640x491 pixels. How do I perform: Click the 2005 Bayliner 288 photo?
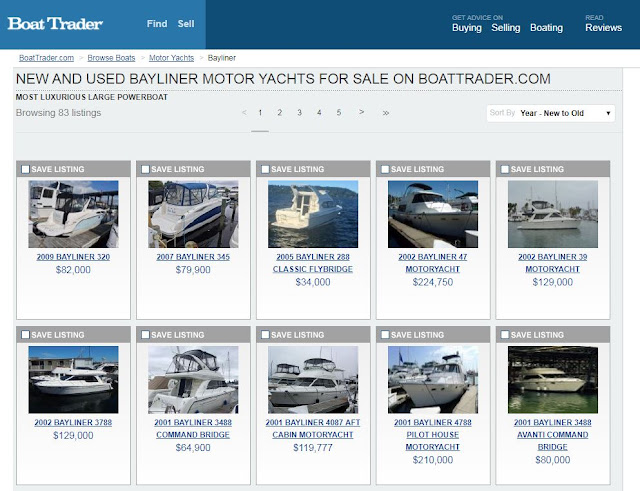313,214
